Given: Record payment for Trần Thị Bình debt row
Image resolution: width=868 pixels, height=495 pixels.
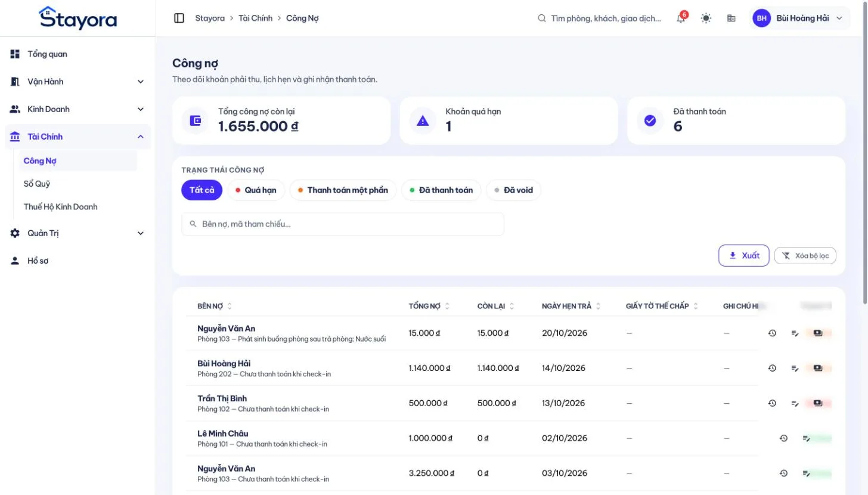Looking at the screenshot, I should tap(818, 403).
